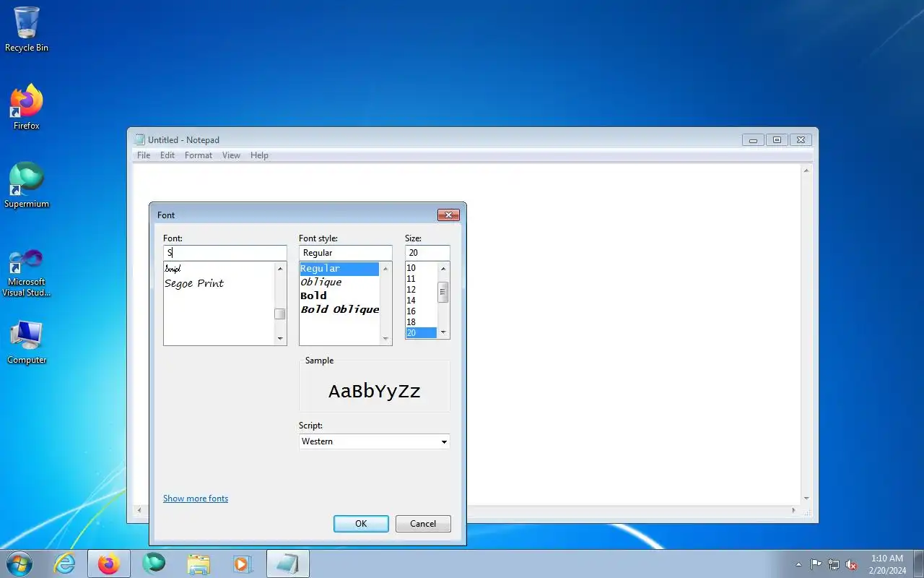Viewport: 924px width, 578px height.
Task: Open the Windows Start menu orb
Action: tap(19, 564)
